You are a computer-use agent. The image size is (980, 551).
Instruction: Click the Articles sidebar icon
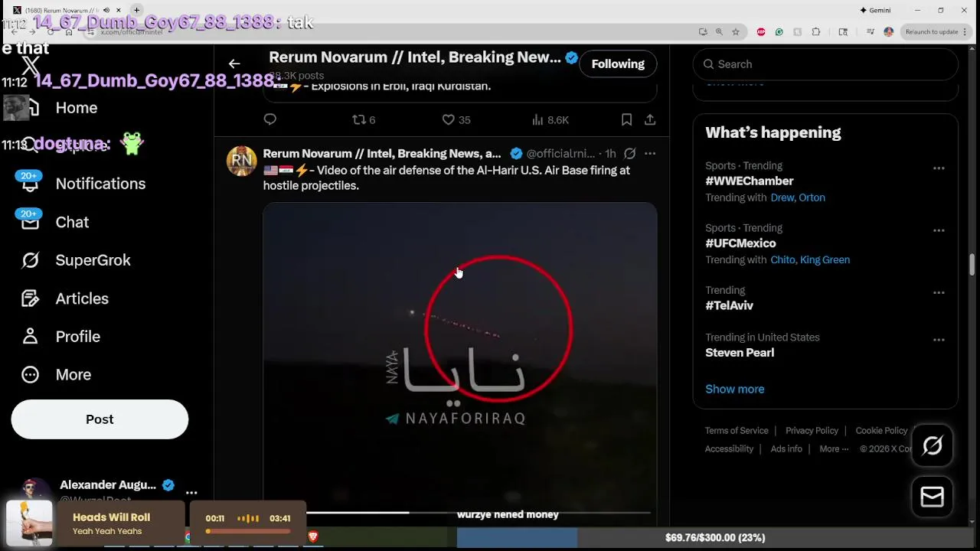[x=30, y=298]
